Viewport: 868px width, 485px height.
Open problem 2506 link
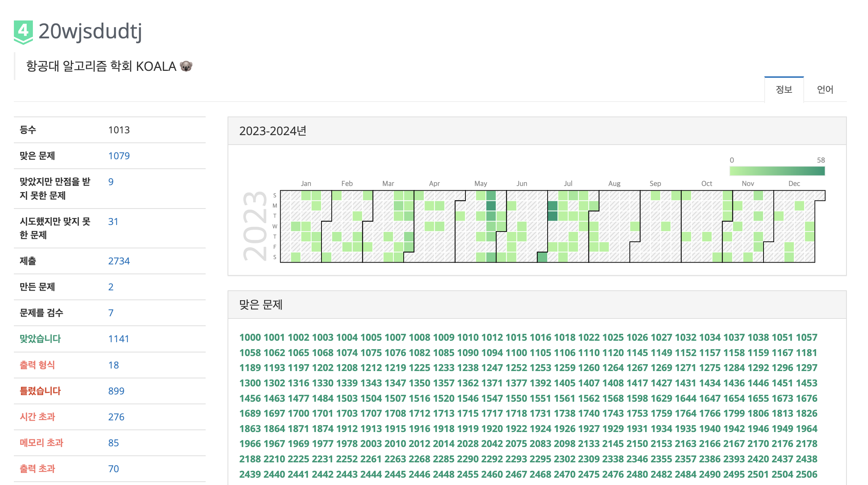807,474
